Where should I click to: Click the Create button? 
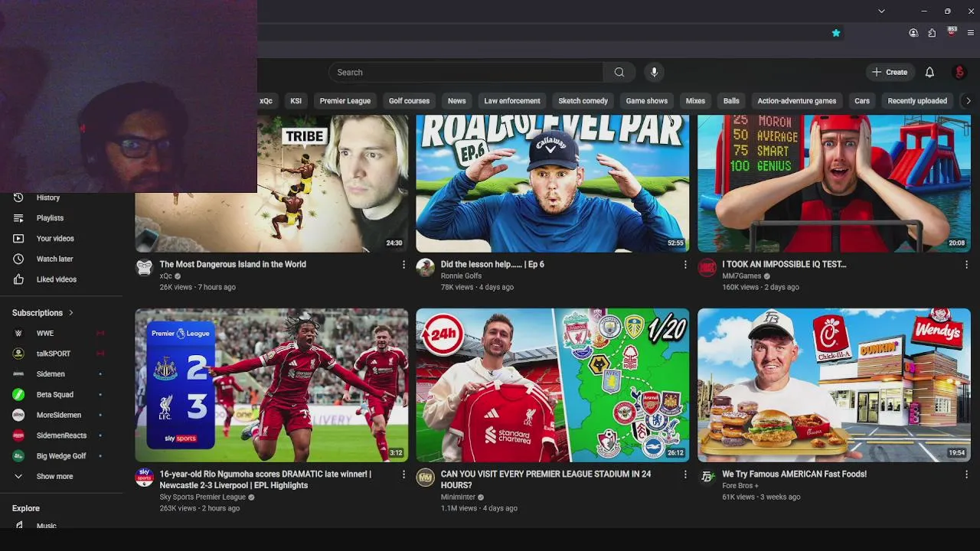[x=890, y=72]
